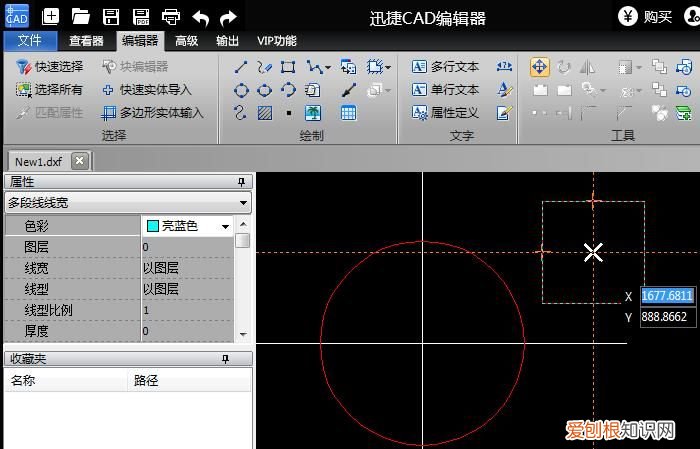Select the Arc drawing tool
Screen dimensions: 700x449
click(288, 90)
